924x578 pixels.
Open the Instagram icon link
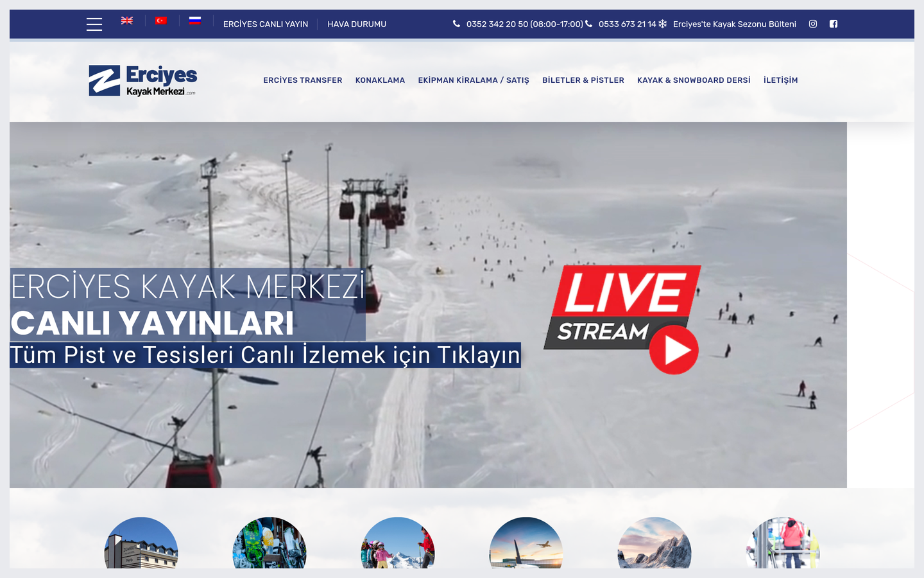click(813, 24)
